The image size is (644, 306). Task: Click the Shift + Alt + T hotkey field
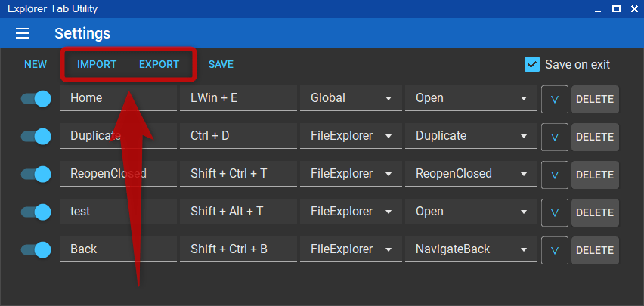click(238, 212)
